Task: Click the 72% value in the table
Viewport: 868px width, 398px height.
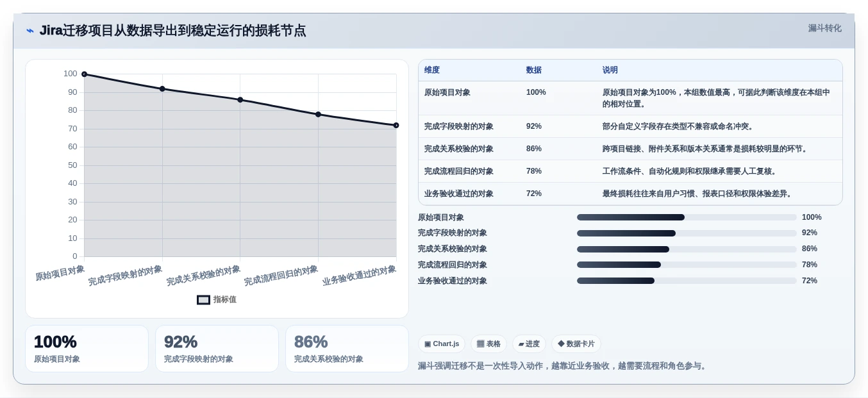Action: pyautogui.click(x=534, y=194)
